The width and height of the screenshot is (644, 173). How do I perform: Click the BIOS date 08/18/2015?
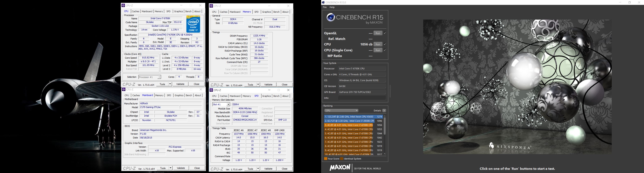coord(171,138)
